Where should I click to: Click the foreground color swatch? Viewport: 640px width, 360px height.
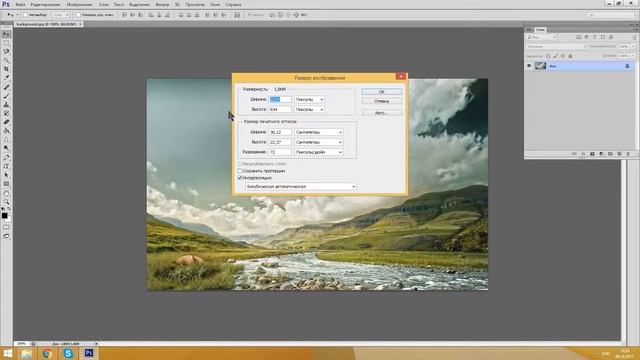[4, 216]
